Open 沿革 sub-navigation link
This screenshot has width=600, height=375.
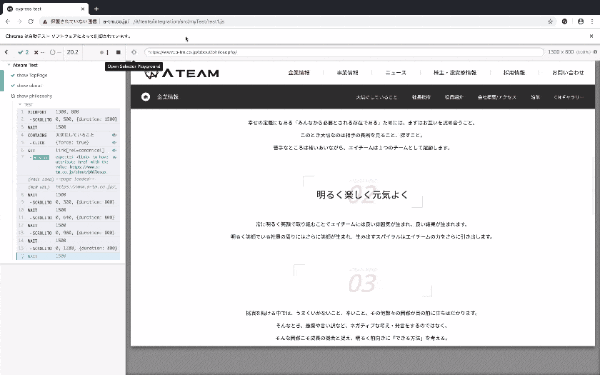point(535,97)
